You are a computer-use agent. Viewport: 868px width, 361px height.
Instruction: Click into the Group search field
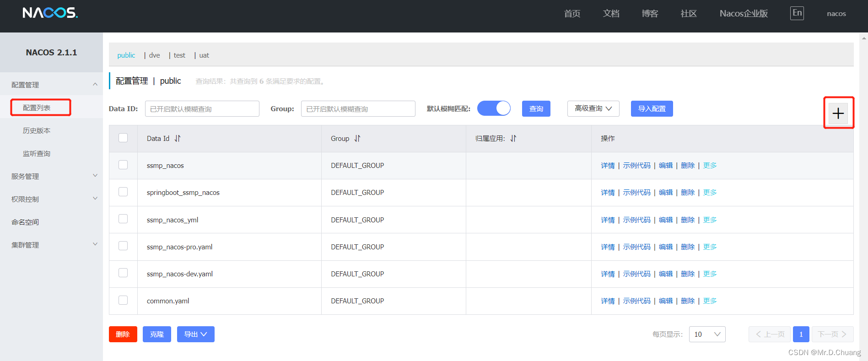click(x=358, y=108)
